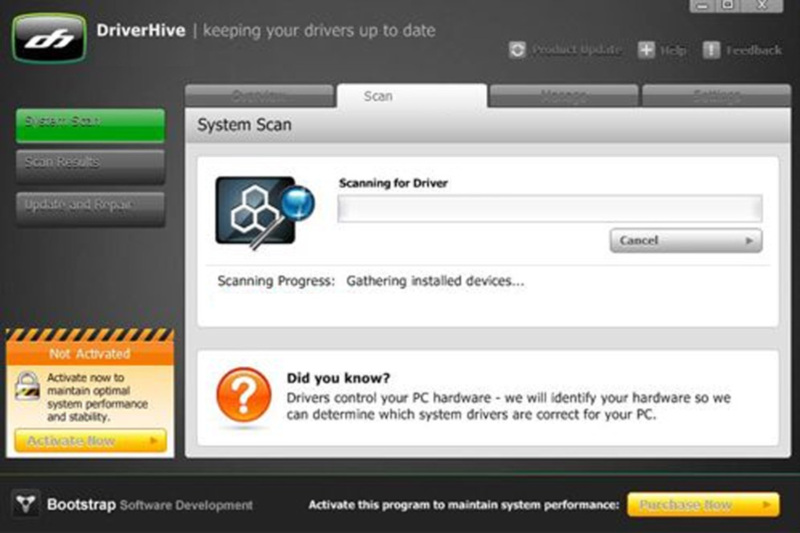The width and height of the screenshot is (800, 533).
Task: Click the Purchase Now button
Action: coord(703,504)
